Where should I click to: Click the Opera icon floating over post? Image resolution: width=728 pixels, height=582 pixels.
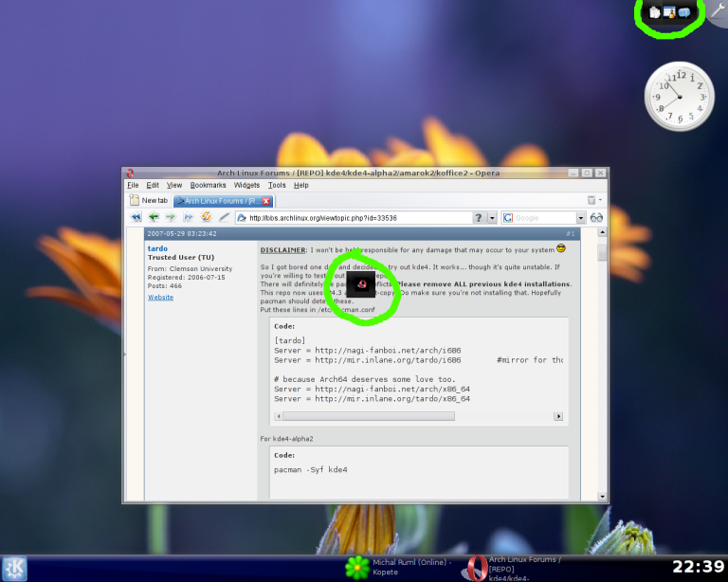click(x=362, y=284)
